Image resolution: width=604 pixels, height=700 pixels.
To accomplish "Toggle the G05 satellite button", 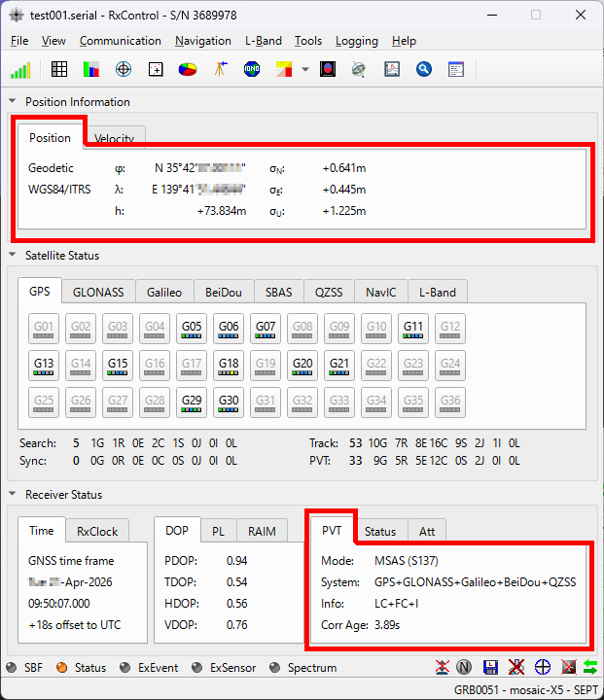I will point(193,330).
